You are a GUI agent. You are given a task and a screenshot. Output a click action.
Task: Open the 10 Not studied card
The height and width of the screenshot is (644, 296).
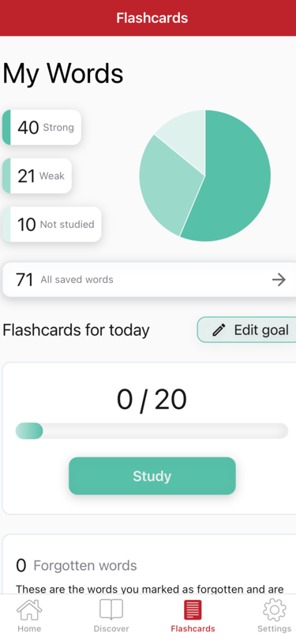point(52,224)
